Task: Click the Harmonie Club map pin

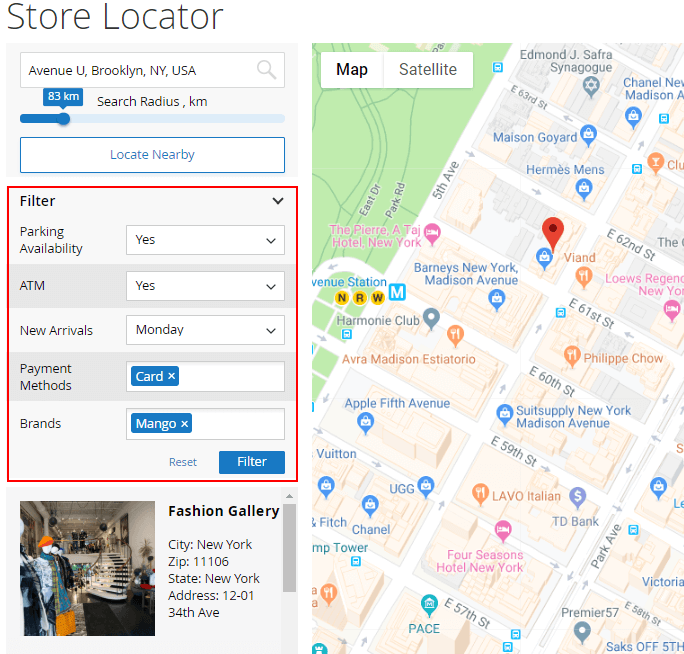Action: [431, 319]
